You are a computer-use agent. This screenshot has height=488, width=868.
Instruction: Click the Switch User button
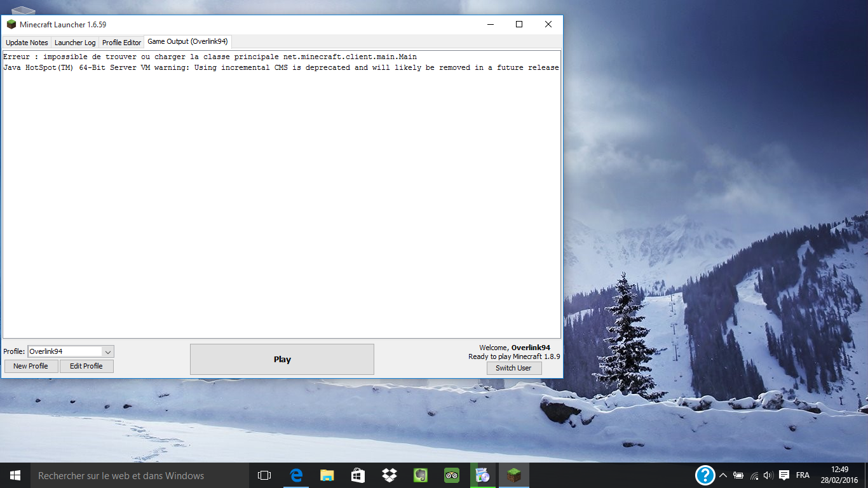[x=513, y=368]
